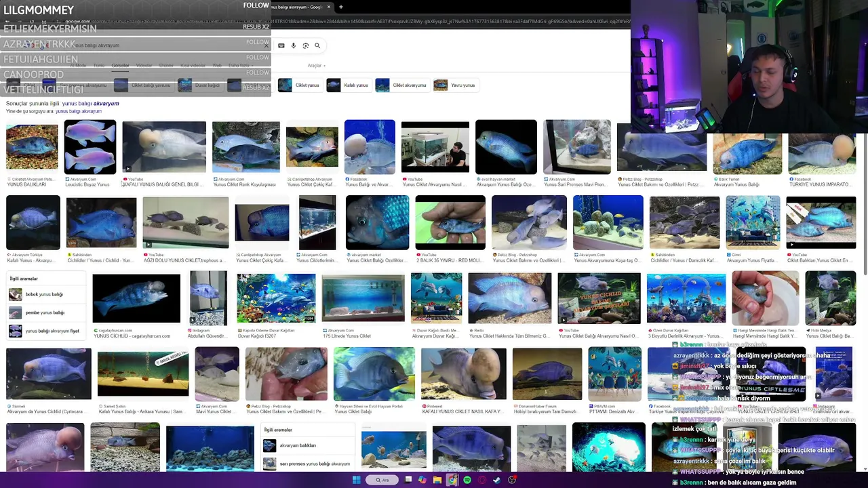This screenshot has height=488, width=868.
Task: Open the 2 BALIK 36 YAVRU hand-held fish image
Action: click(450, 223)
